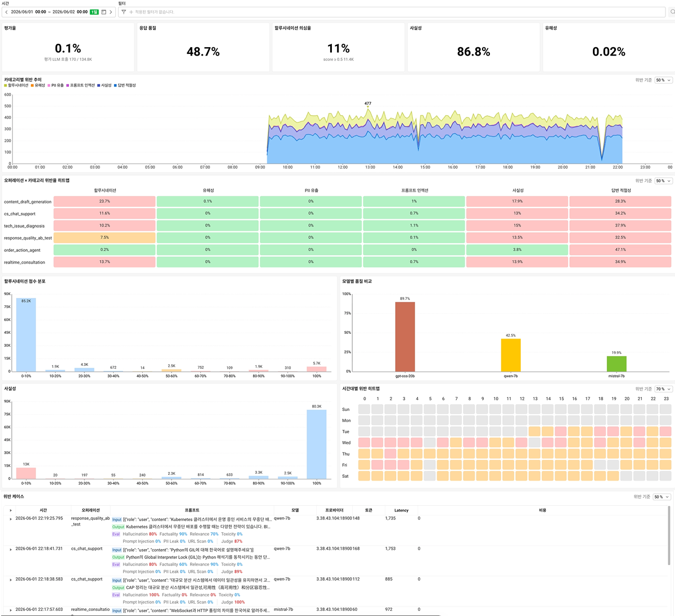The width and height of the screenshot is (675, 616).
Task: Click realtime_consultation 사실성 13.9% cell
Action: tap(517, 262)
